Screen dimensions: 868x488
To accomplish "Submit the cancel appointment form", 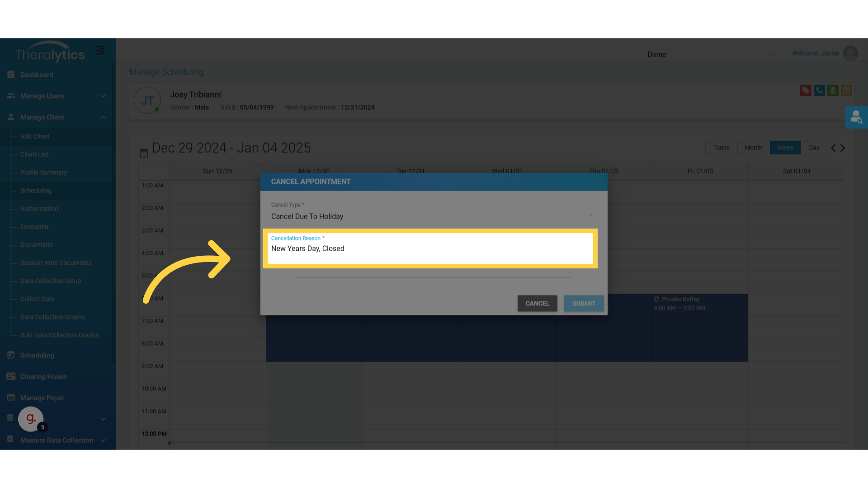I will [x=584, y=304].
